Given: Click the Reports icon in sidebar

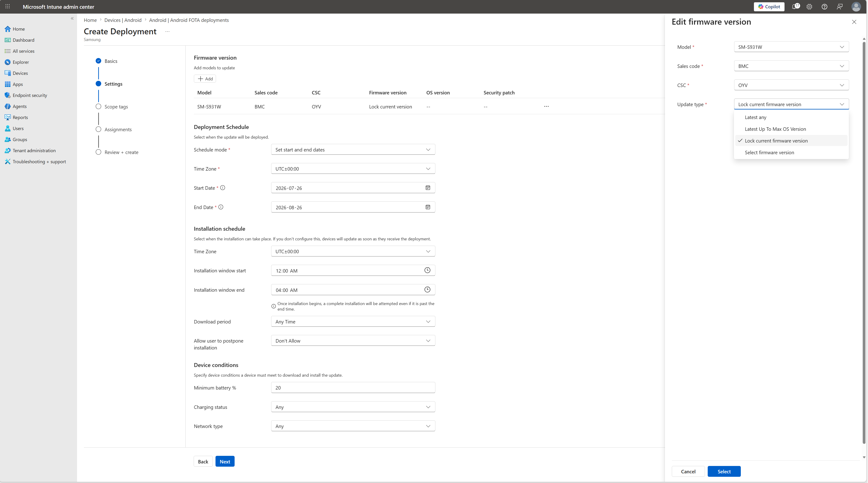Looking at the screenshot, I should coord(7,117).
